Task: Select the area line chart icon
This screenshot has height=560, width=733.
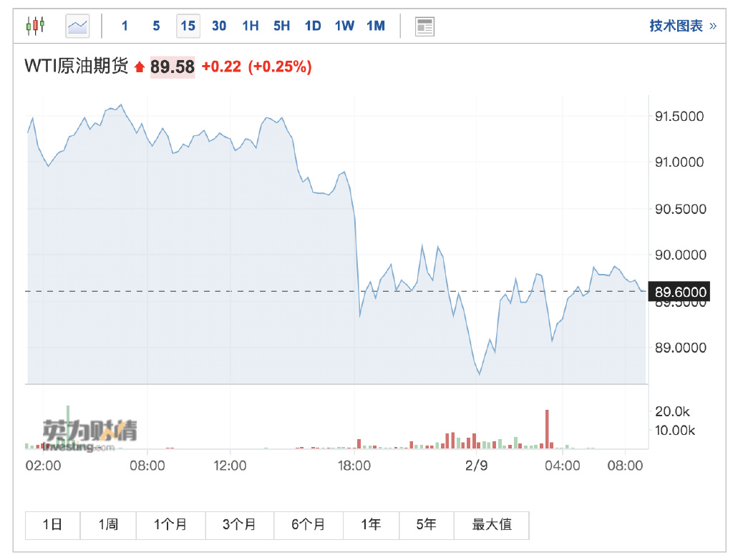Action: point(77,26)
